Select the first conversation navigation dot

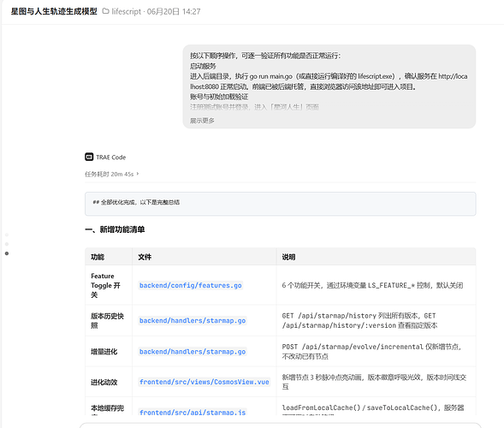tap(7, 235)
